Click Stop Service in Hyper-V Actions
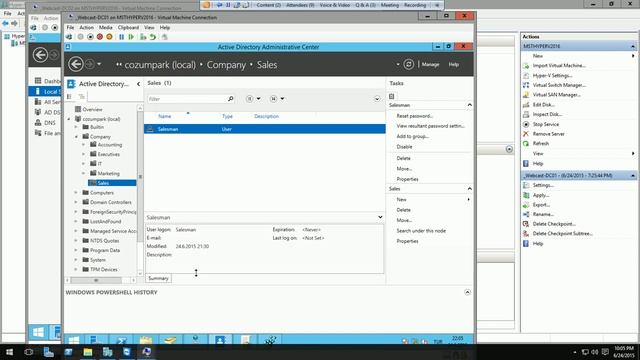 point(546,124)
